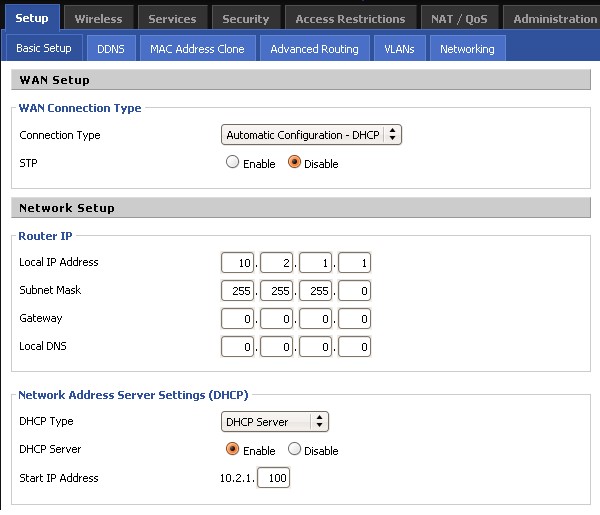
Task: Click Local IP third octet field
Action: tap(315, 262)
